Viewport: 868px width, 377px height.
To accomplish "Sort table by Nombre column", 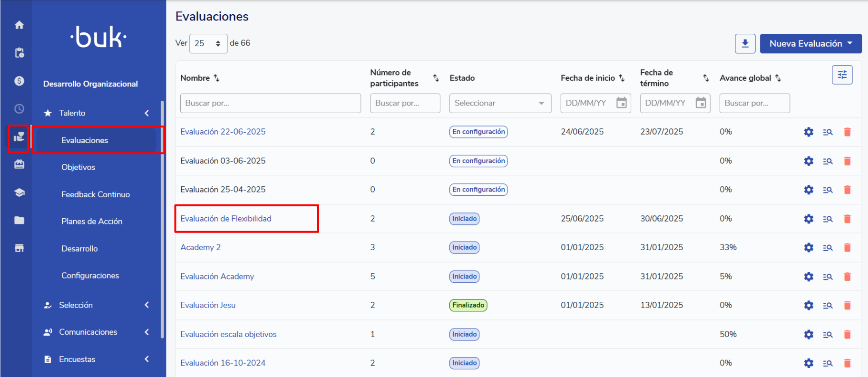I will [216, 78].
